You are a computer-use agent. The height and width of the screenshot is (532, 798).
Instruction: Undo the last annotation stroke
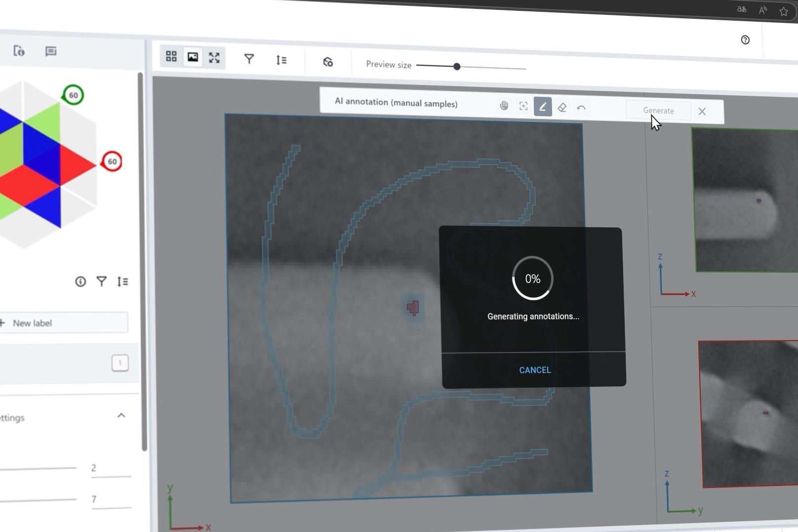coord(581,108)
